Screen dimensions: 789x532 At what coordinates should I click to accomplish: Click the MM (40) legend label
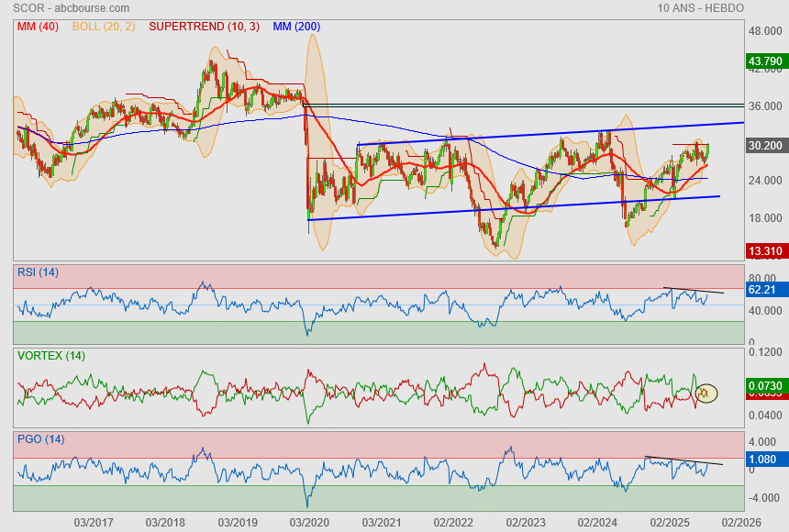point(38,27)
